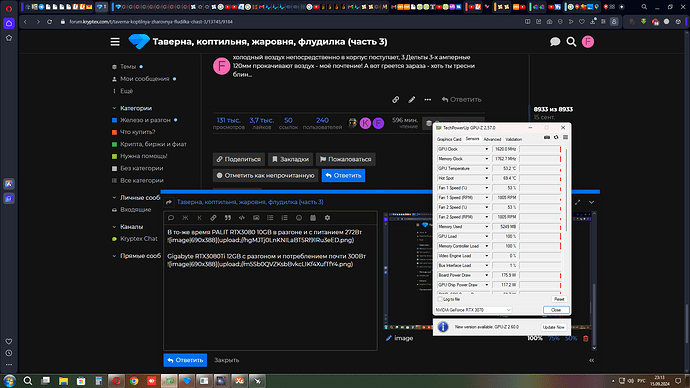Switch to the Graphics Card tab

click(449, 139)
